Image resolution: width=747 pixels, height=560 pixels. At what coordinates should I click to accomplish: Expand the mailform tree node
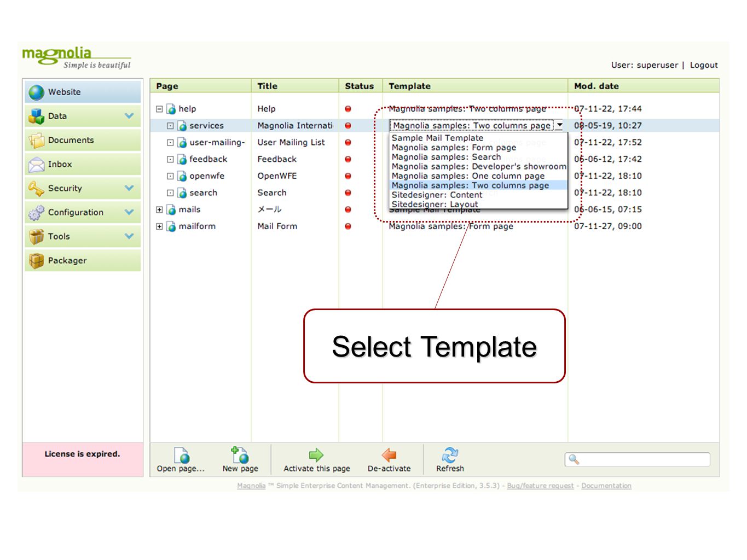(x=159, y=226)
